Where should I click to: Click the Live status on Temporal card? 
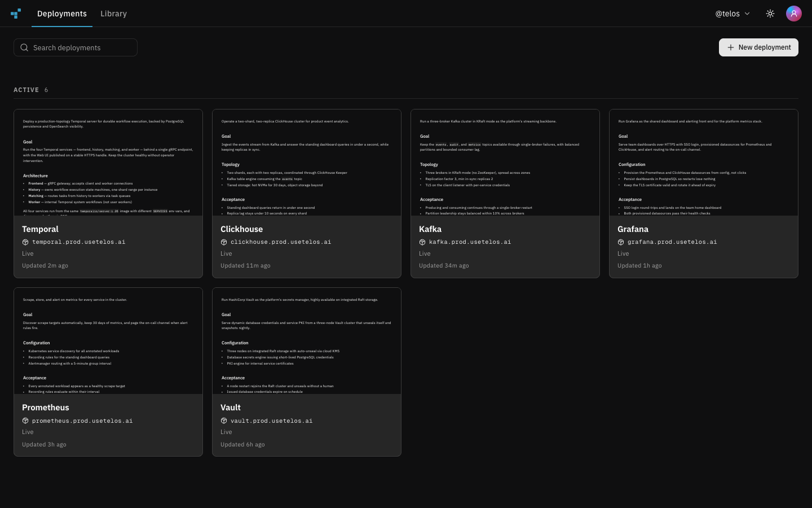(x=28, y=254)
